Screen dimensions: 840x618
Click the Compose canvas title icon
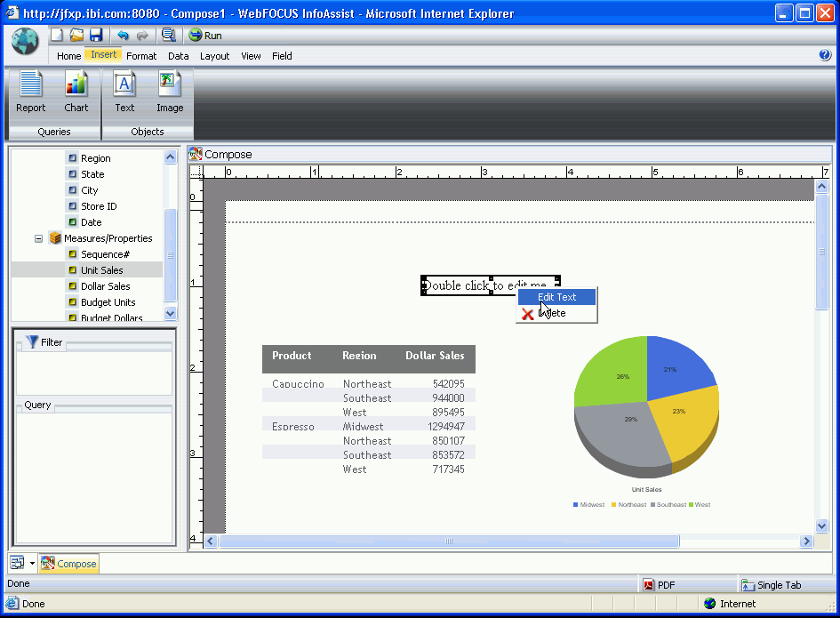(x=196, y=155)
